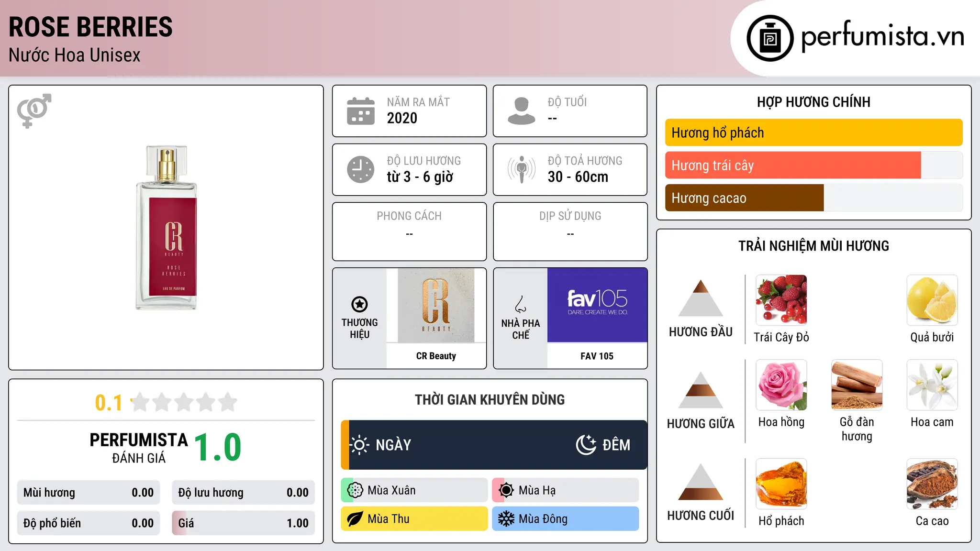Click the leaf icon for Mùa Thu

click(x=355, y=519)
